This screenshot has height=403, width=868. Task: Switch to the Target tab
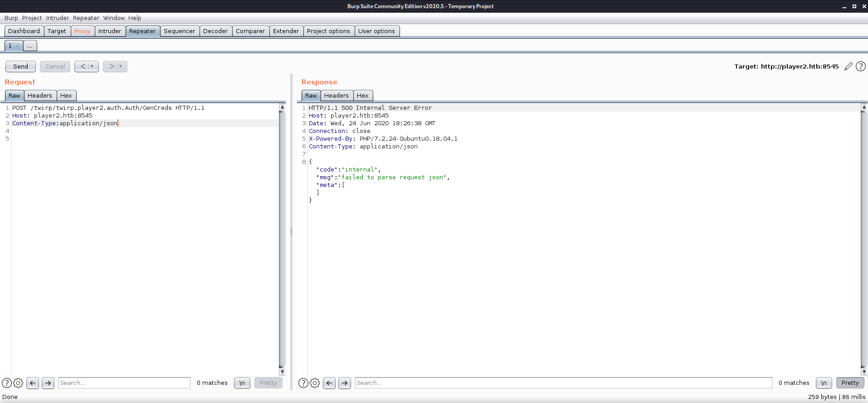pos(57,31)
